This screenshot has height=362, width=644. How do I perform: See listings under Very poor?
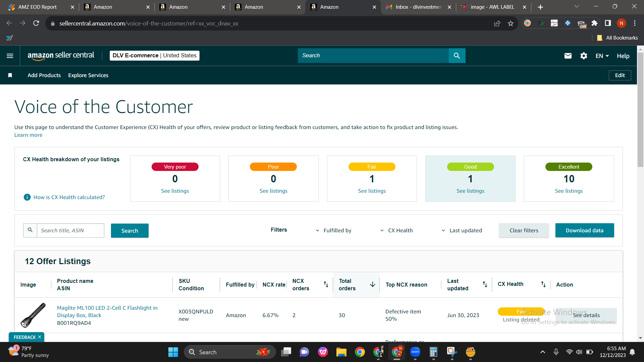click(x=175, y=191)
